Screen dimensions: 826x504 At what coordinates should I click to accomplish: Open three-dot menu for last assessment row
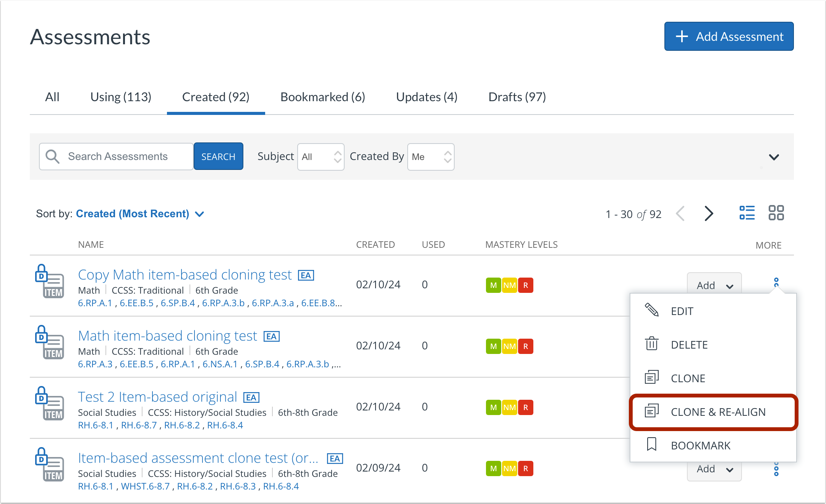pos(776,469)
